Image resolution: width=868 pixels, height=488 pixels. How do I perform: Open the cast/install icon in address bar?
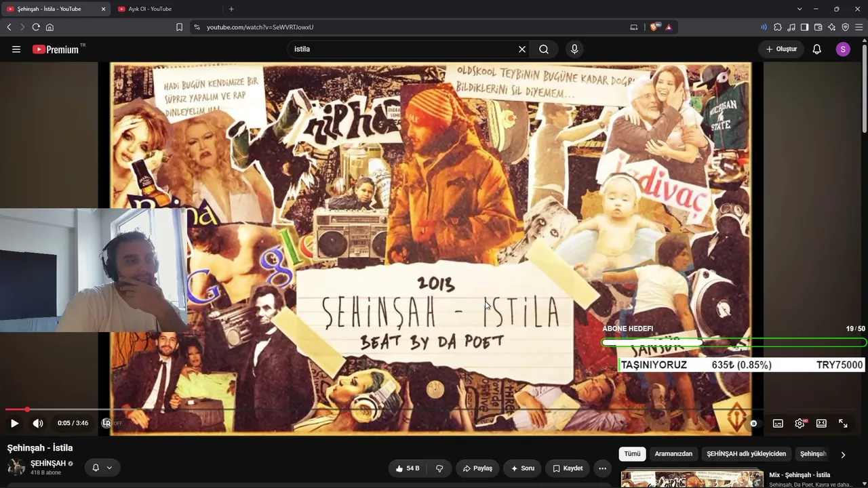(x=634, y=27)
